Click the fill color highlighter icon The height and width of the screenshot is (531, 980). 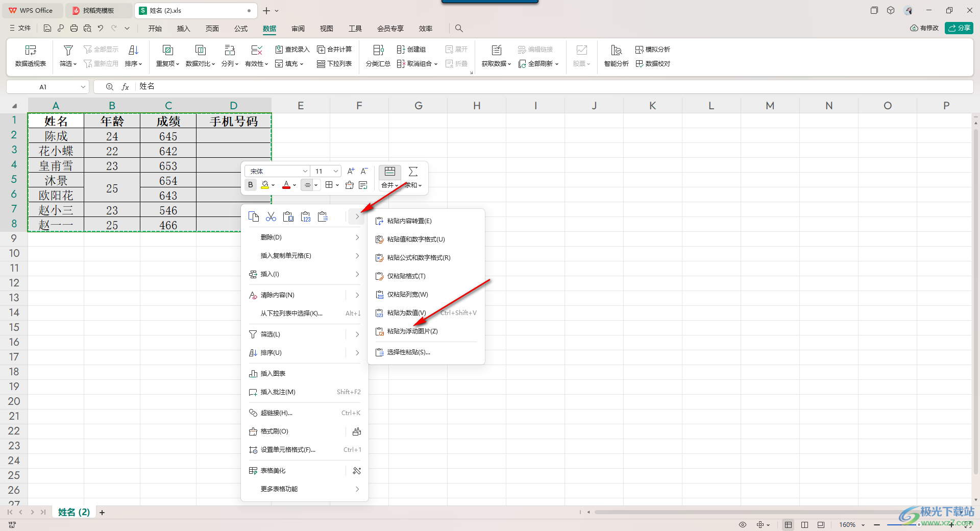pyautogui.click(x=265, y=185)
